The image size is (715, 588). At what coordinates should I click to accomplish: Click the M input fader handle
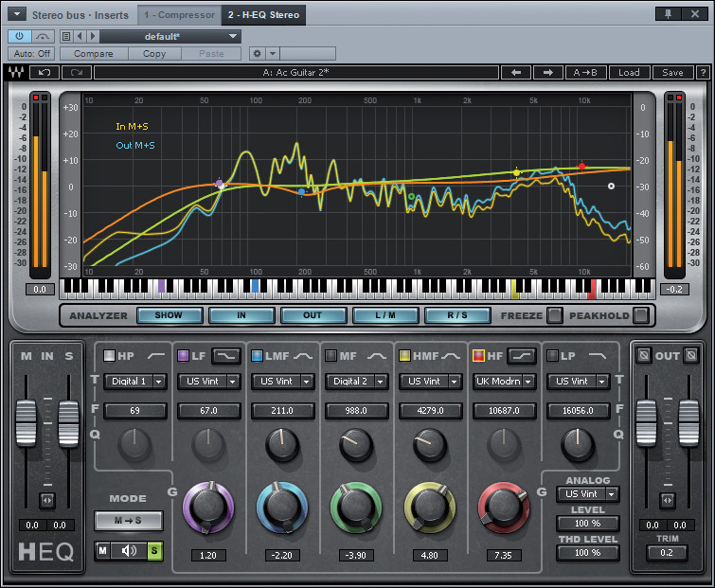tap(26, 422)
